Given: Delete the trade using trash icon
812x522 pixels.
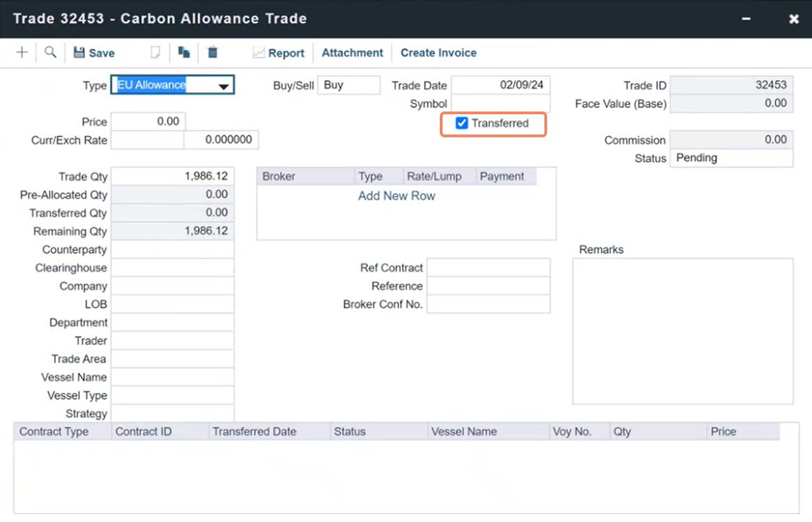Looking at the screenshot, I should tap(213, 52).
